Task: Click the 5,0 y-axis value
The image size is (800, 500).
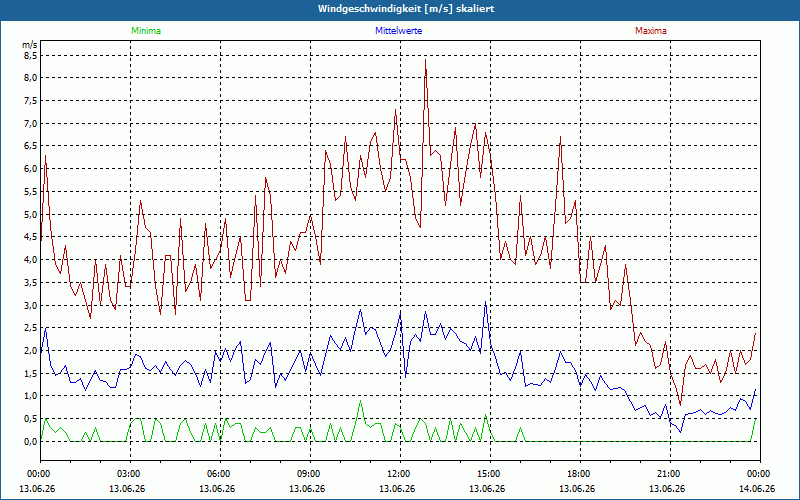Action: pyautogui.click(x=30, y=214)
